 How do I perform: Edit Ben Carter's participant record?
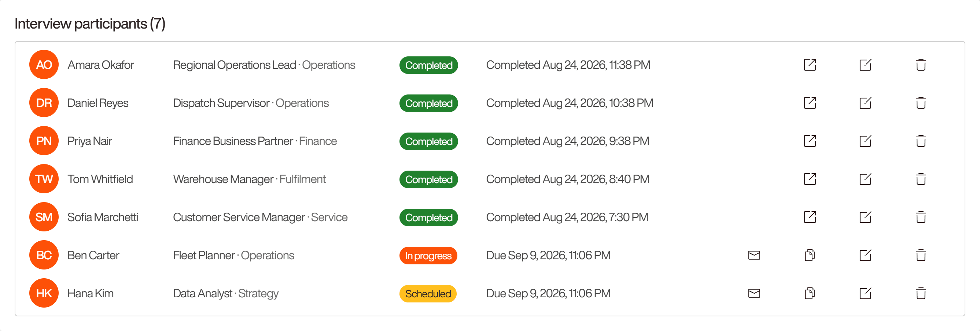pos(865,255)
